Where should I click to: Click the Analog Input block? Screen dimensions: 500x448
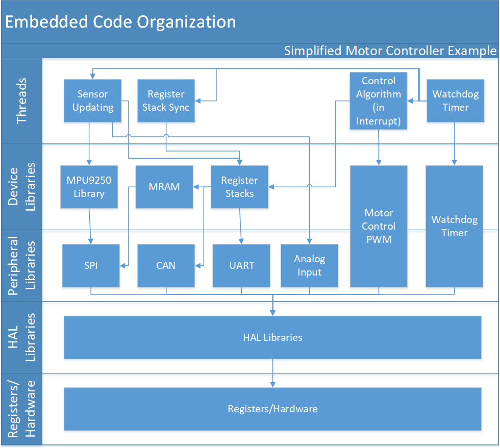(309, 265)
